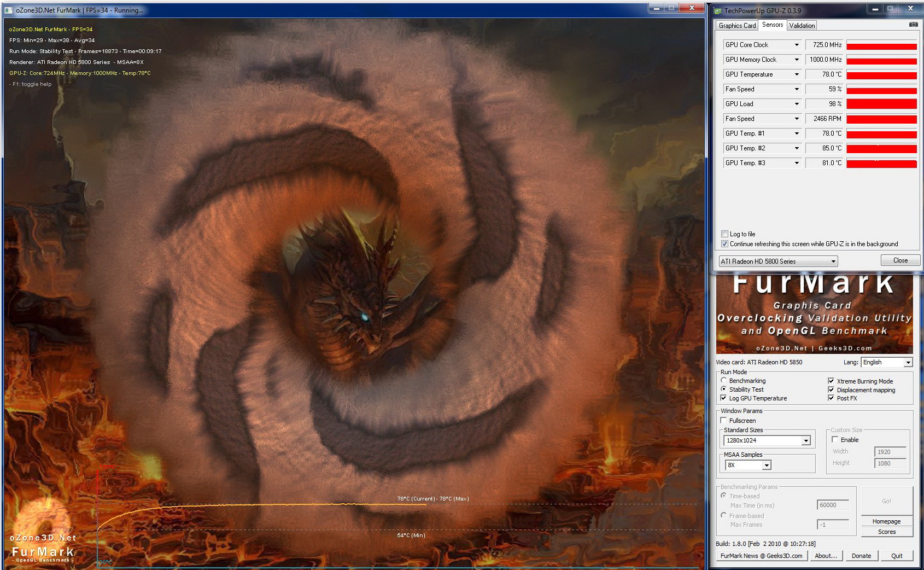Click the GPU Load 98 % value
Viewport: 924px width, 570px height.
click(x=825, y=104)
